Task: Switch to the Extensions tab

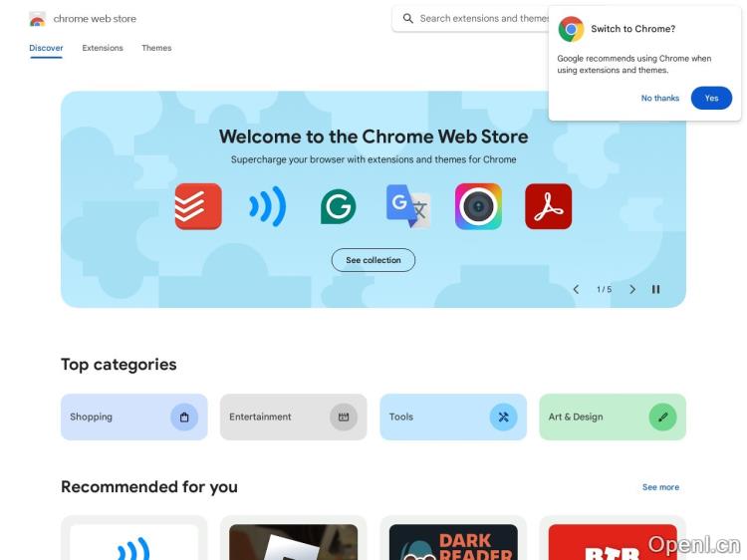Action: click(x=103, y=48)
